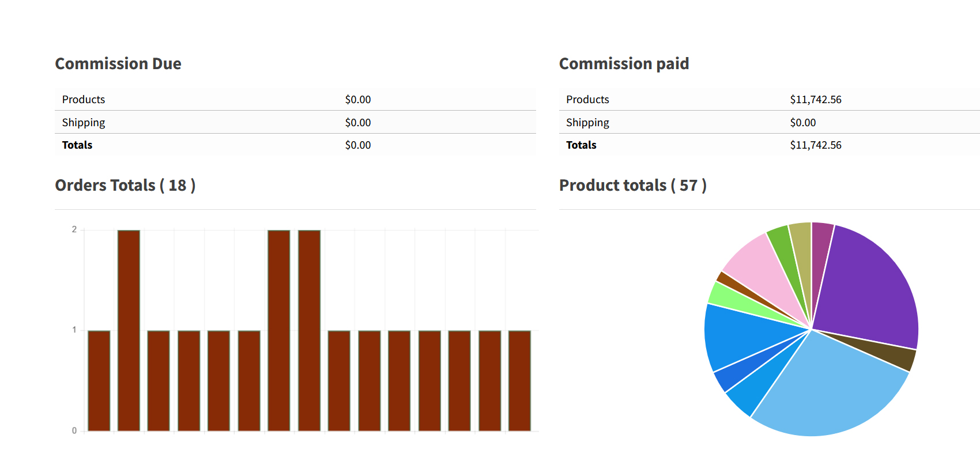Select the Commission paid heading
This screenshot has height=461, width=980.
pos(624,64)
